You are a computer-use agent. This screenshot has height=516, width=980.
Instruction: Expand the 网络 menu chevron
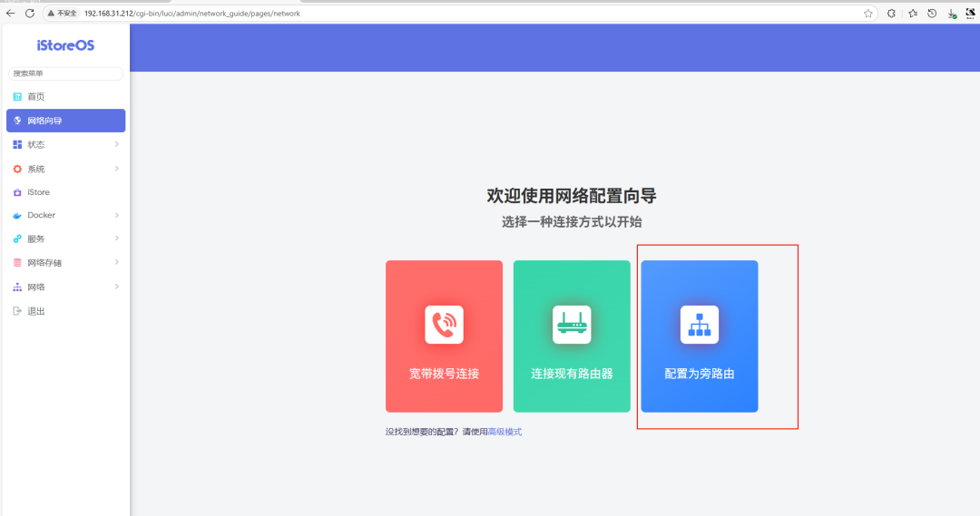click(117, 287)
